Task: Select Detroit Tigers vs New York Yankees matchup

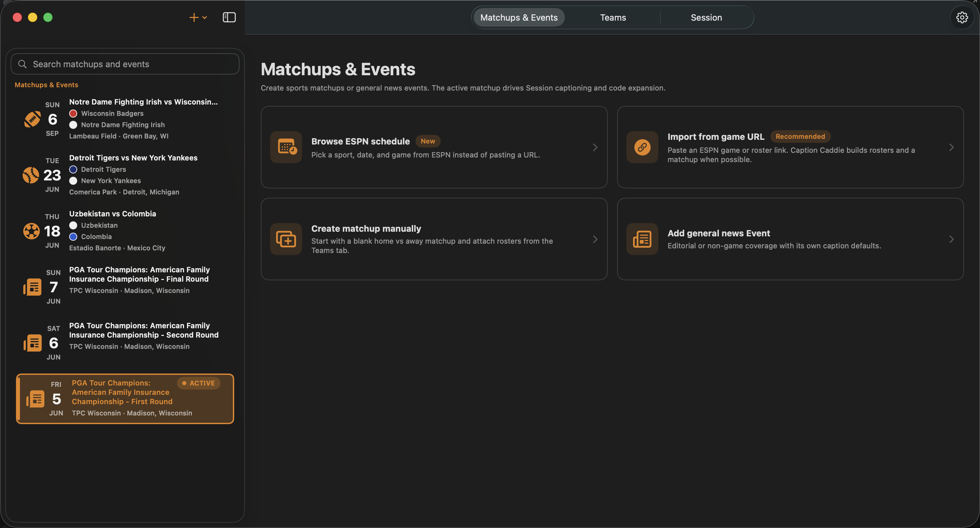Action: pos(125,175)
